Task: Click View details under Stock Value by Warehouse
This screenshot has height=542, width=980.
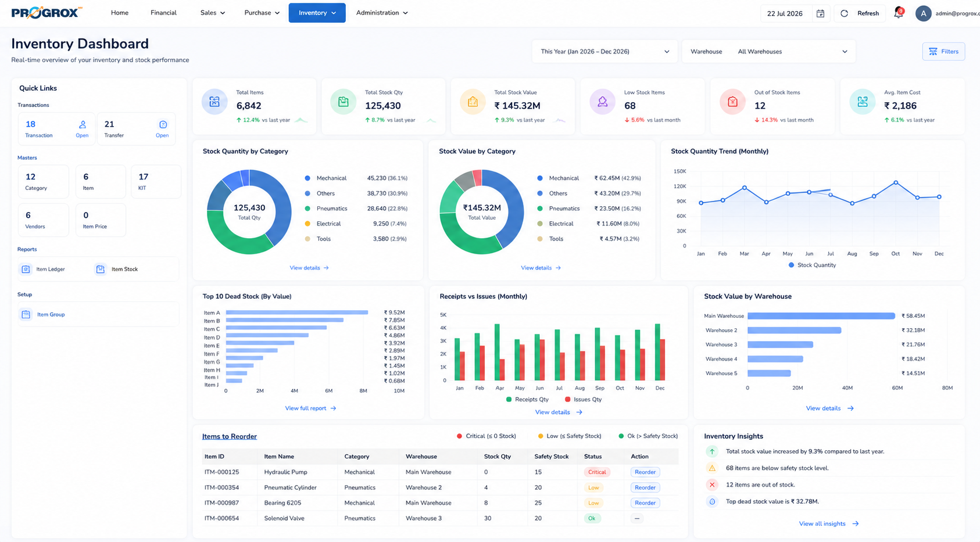Action: [x=829, y=408]
